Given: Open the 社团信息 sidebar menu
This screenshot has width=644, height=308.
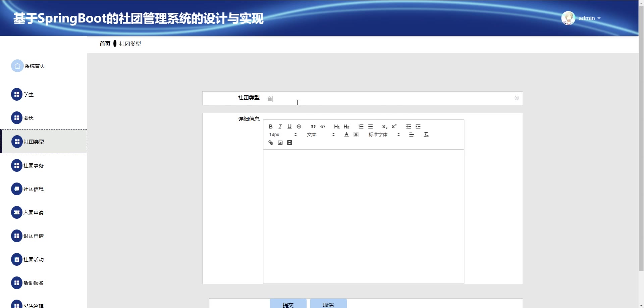Looking at the screenshot, I should pyautogui.click(x=44, y=189).
